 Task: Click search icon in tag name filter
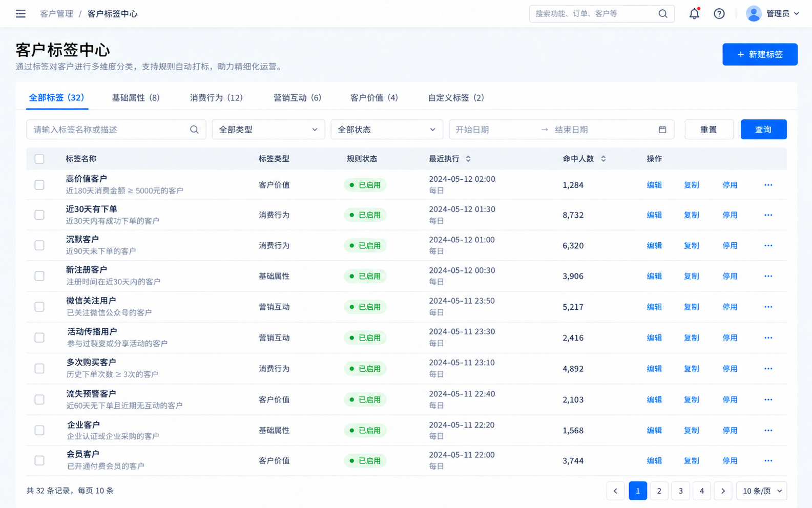pos(194,130)
